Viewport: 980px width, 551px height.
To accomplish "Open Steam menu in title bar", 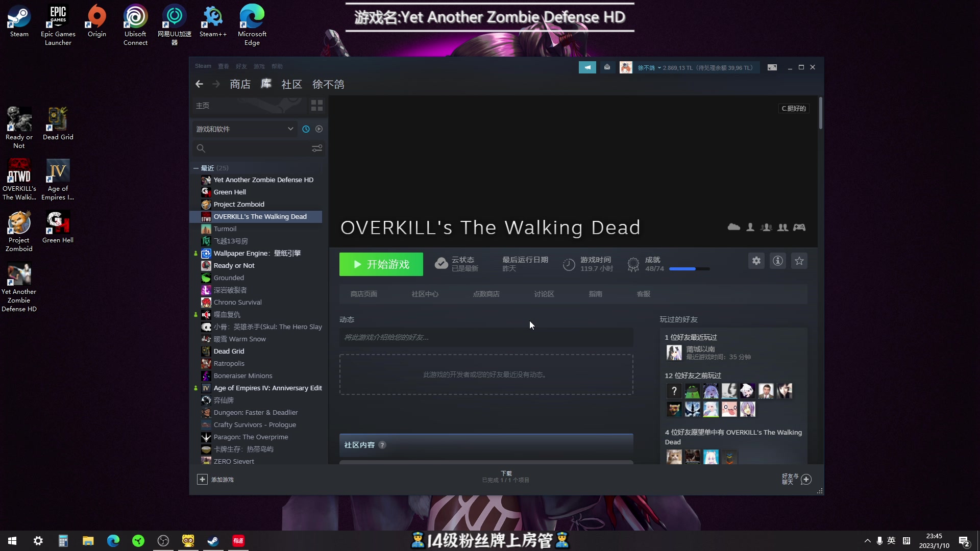I will (203, 66).
